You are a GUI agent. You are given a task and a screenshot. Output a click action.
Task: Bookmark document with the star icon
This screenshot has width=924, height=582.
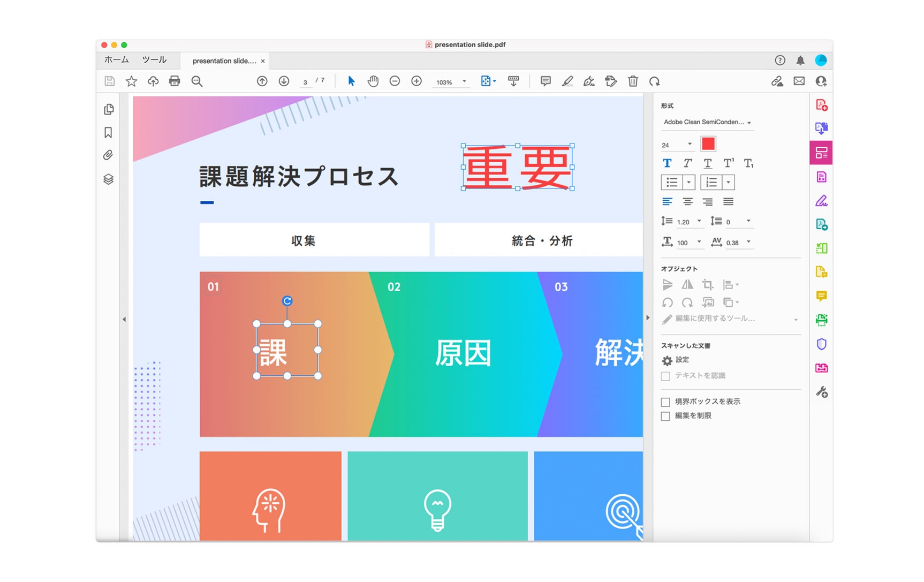pyautogui.click(x=131, y=81)
